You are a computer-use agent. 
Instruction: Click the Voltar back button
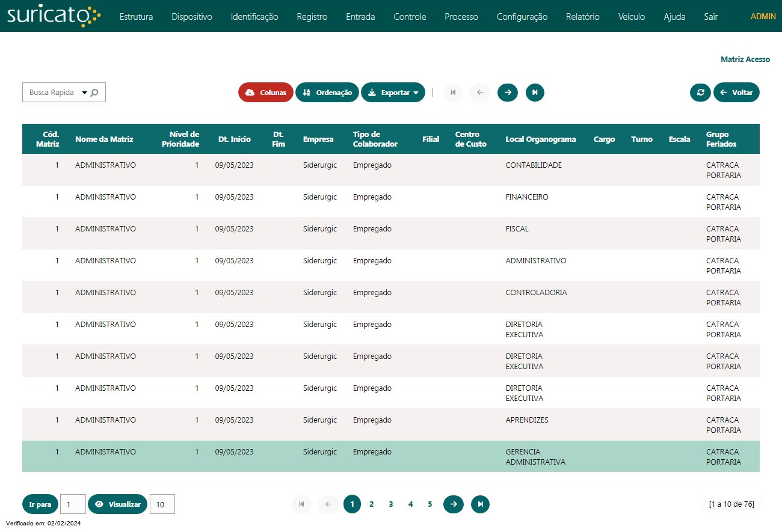point(736,93)
